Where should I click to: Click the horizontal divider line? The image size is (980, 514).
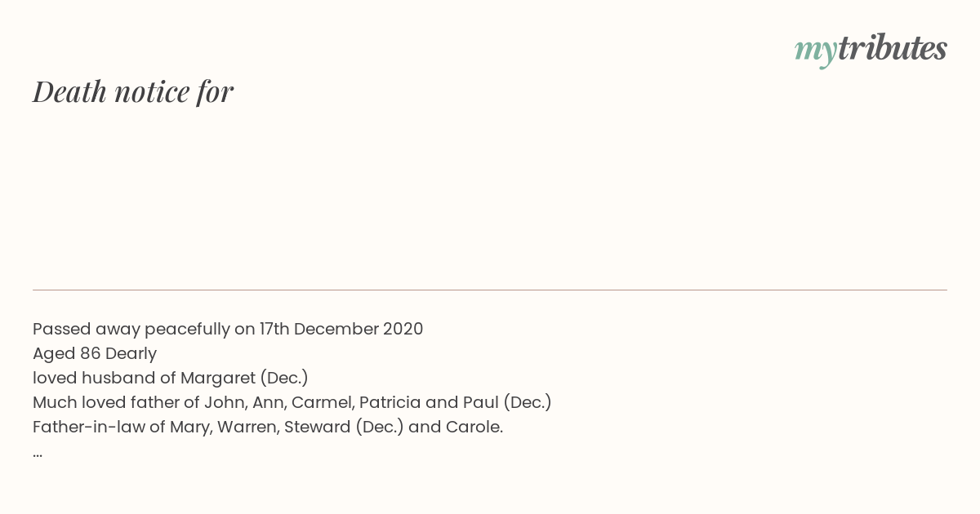click(x=490, y=290)
